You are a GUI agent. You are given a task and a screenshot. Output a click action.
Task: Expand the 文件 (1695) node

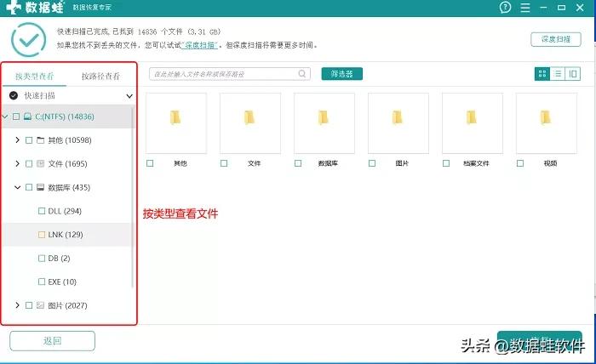tap(18, 163)
